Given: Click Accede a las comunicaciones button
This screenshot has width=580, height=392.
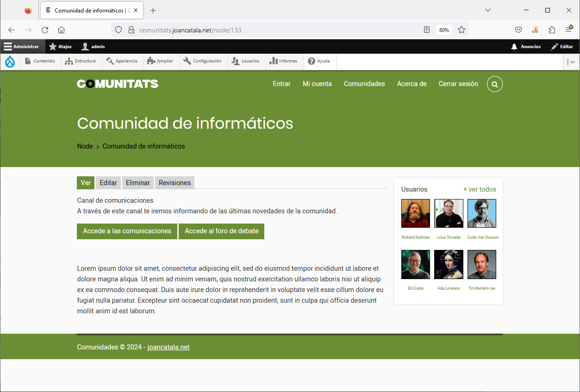Looking at the screenshot, I should (127, 231).
